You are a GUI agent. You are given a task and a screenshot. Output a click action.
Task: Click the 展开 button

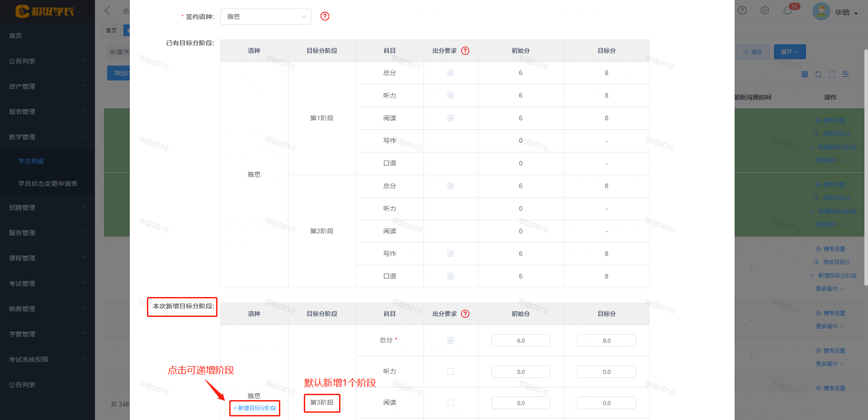(789, 52)
